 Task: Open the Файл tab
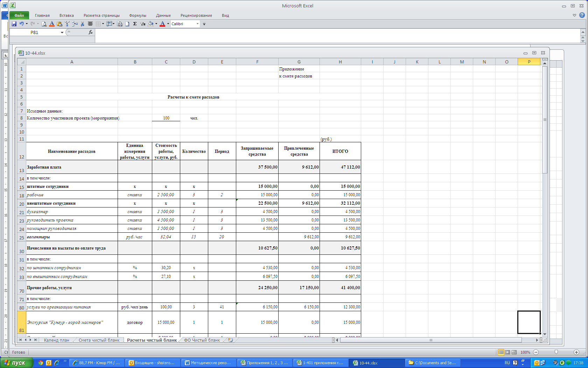[x=19, y=15]
